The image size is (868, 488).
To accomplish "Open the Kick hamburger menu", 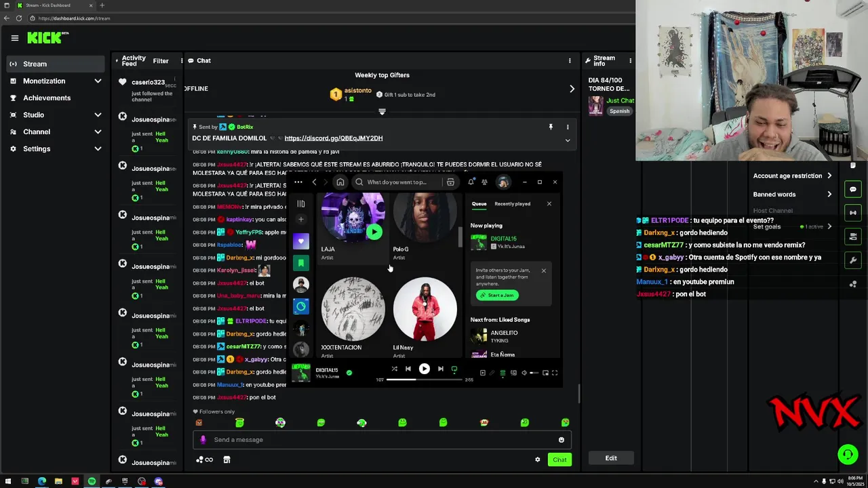I will (14, 38).
